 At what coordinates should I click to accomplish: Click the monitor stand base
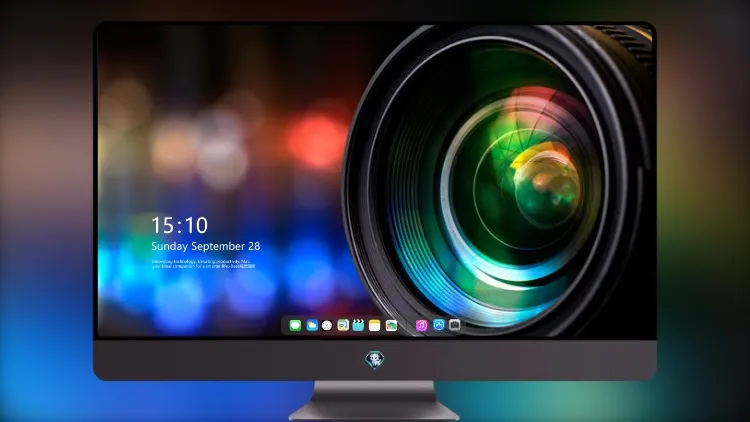(x=375, y=411)
